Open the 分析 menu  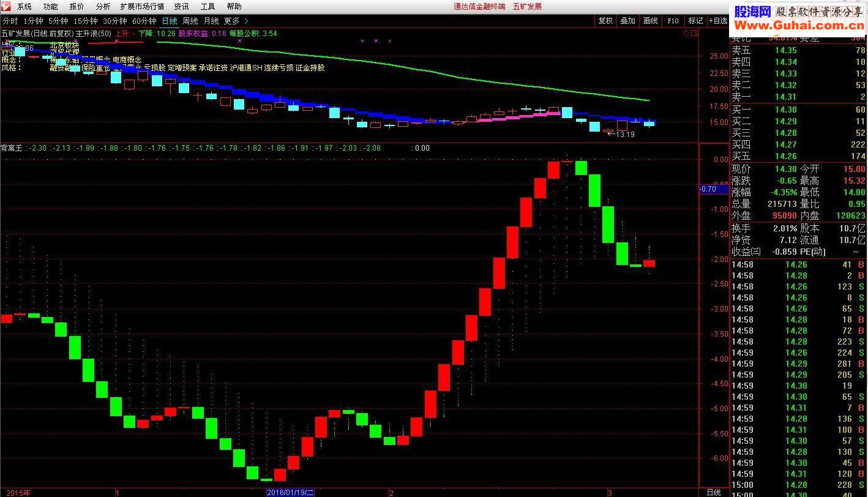click(x=103, y=7)
